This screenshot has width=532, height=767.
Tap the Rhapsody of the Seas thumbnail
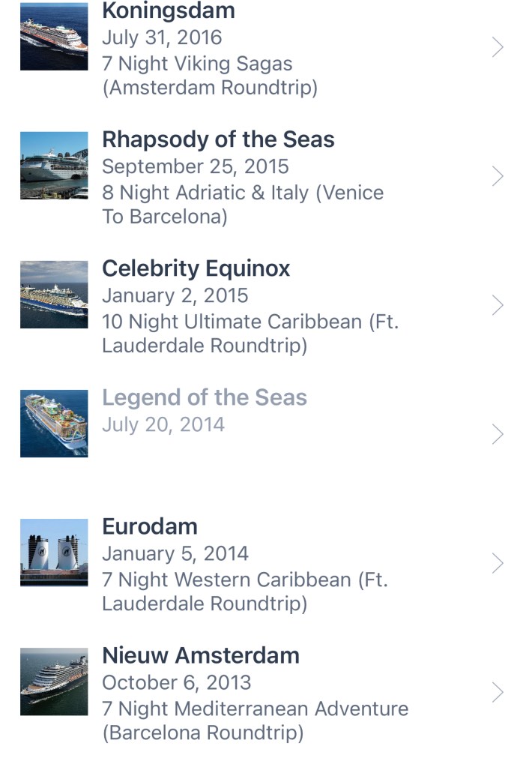pos(54,166)
